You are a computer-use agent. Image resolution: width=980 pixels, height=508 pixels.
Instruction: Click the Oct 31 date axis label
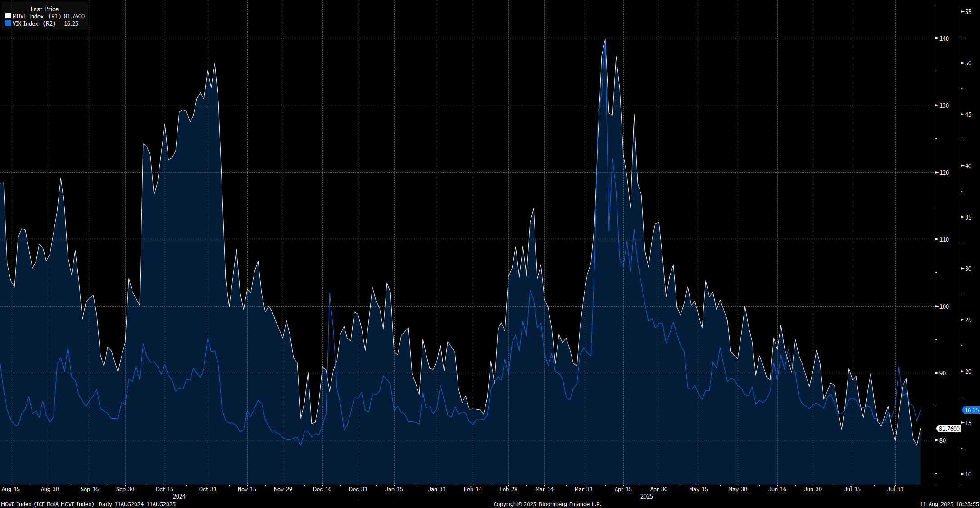(x=208, y=489)
